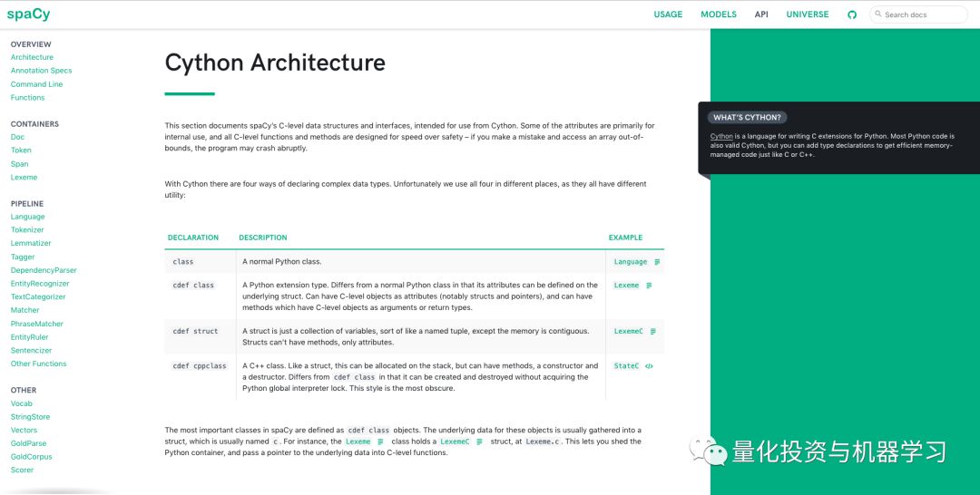Click the Cython Architecture heading
The width and height of the screenshot is (980, 495).
click(x=275, y=63)
